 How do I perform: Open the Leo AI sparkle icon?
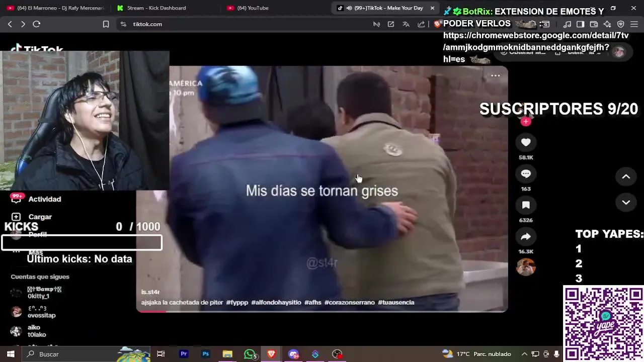pyautogui.click(x=607, y=24)
